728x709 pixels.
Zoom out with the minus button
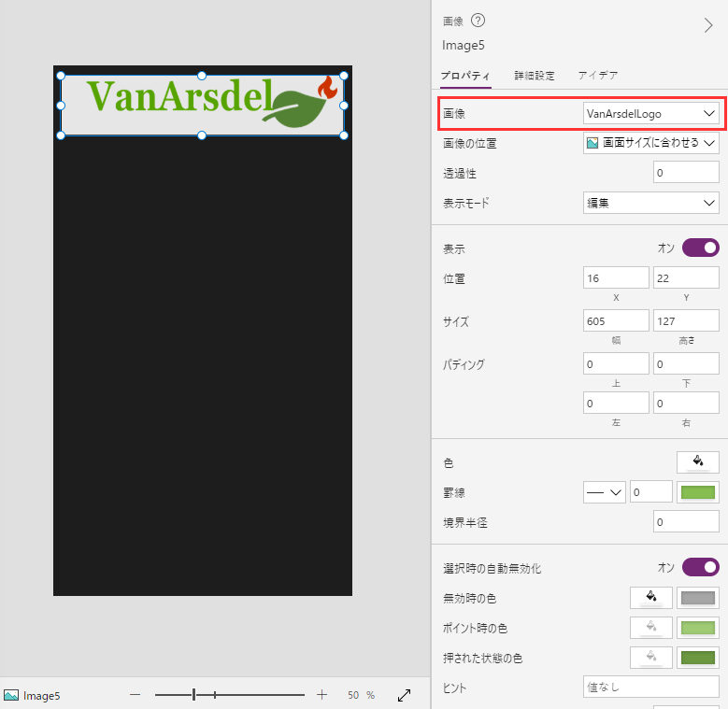click(136, 695)
